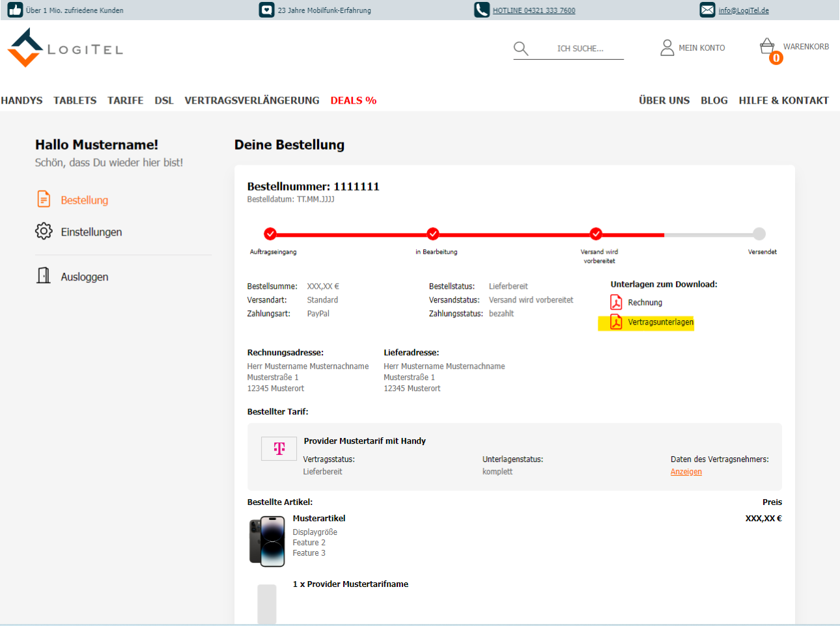Screen dimensions: 840x626
Task: Focus the 'Ich suche...' search field
Action: point(580,48)
